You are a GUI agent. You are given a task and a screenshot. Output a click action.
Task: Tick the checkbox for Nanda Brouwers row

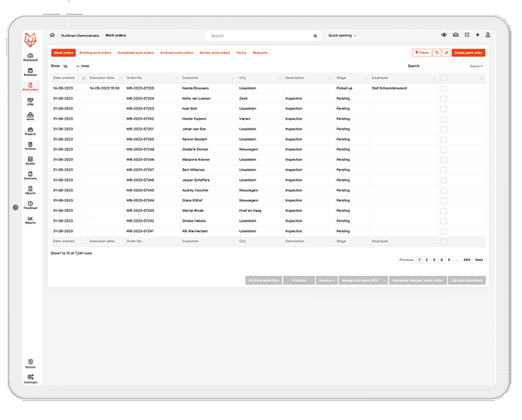(x=443, y=89)
